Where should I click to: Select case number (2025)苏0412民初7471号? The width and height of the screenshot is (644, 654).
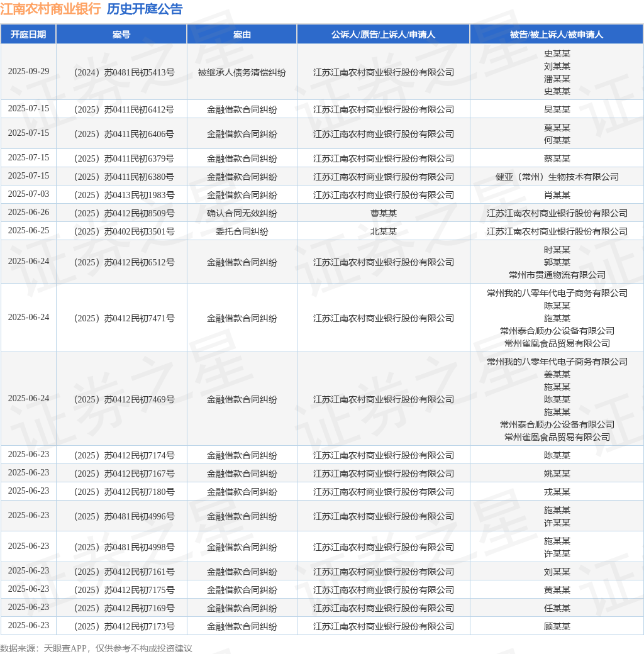pos(125,319)
